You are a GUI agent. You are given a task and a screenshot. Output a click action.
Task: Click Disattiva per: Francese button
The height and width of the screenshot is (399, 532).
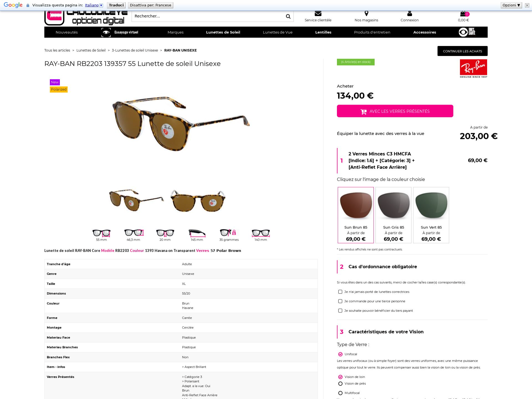click(x=150, y=5)
